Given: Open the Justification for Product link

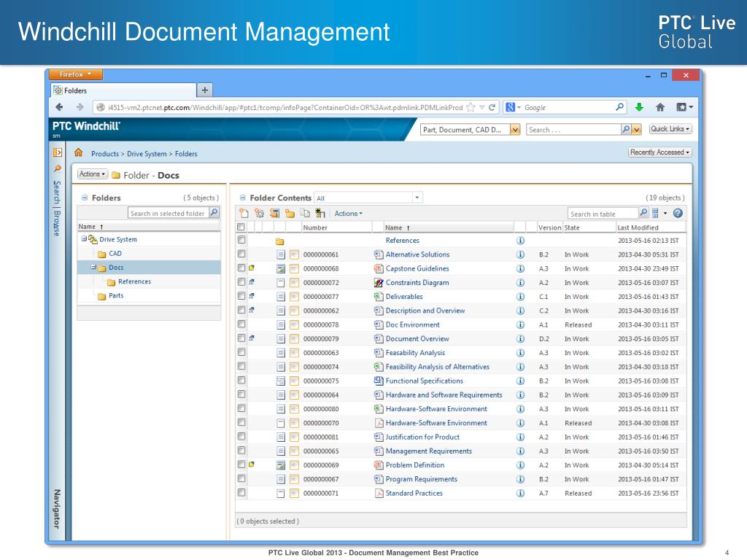Looking at the screenshot, I should 422,437.
